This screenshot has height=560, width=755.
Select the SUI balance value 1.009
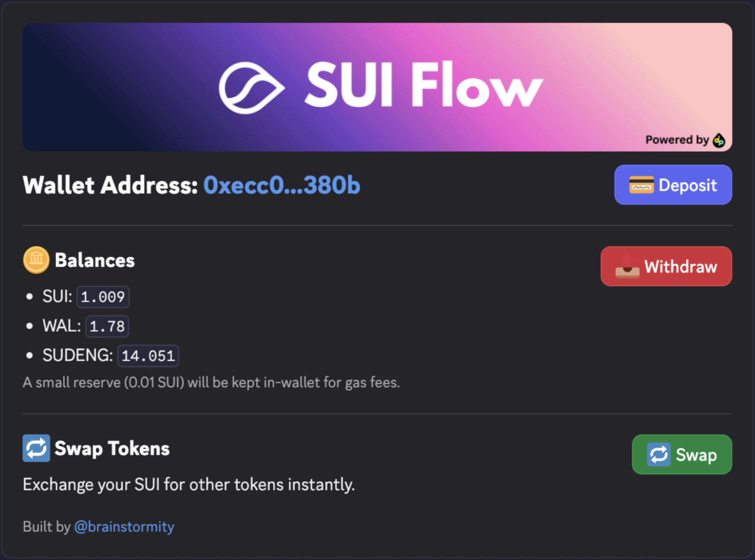pos(103,297)
